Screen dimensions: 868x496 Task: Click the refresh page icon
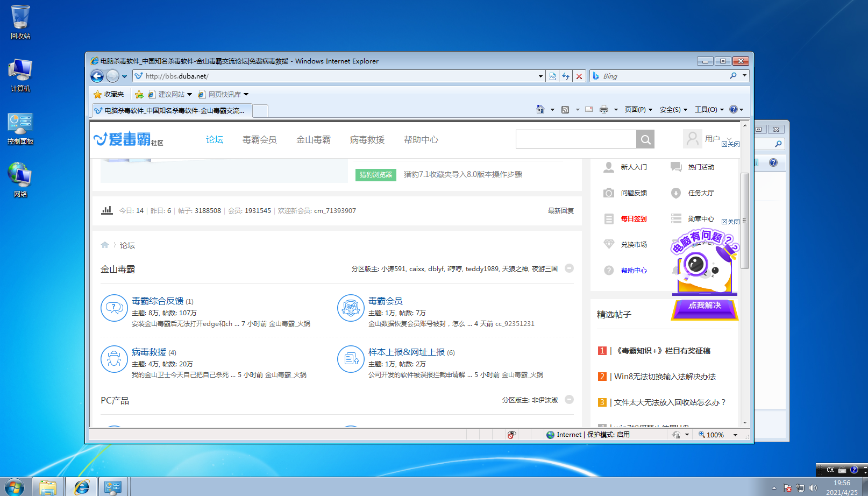(566, 76)
